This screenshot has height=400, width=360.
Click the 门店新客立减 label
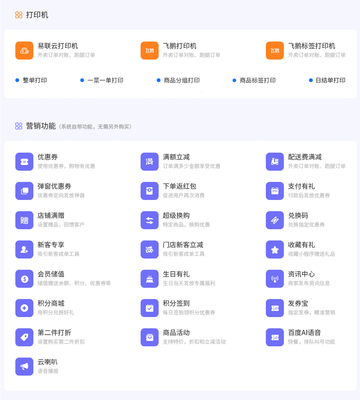click(183, 245)
